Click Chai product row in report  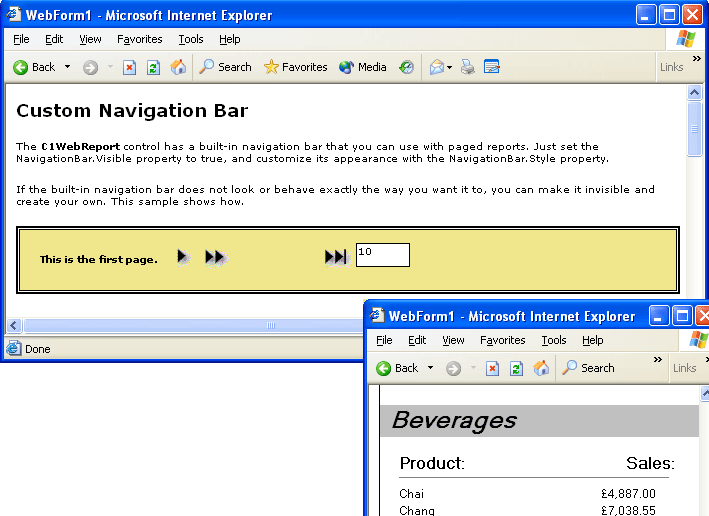point(411,494)
